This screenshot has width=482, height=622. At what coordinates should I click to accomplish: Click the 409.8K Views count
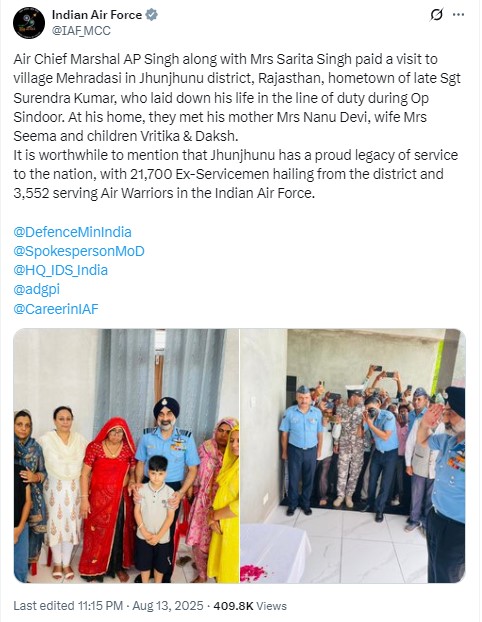[250, 606]
